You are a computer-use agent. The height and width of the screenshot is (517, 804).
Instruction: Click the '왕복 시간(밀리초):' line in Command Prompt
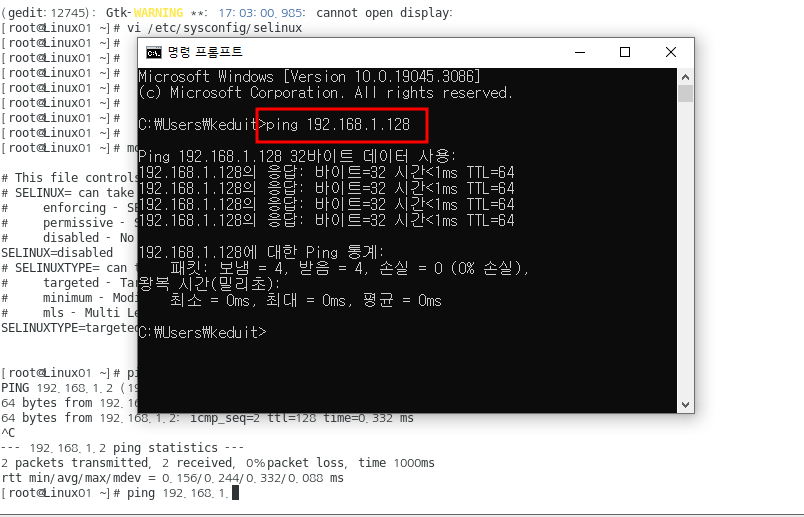210,284
